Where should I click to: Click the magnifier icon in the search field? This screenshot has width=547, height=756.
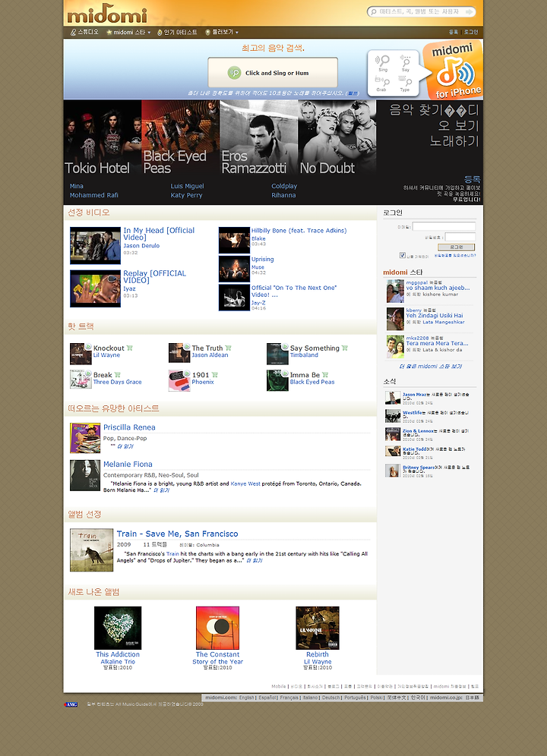pyautogui.click(x=373, y=11)
